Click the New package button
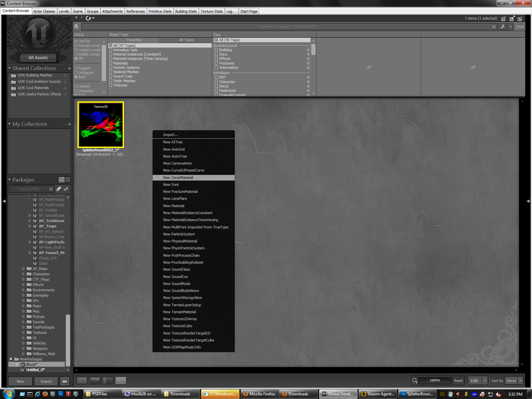The width and height of the screenshot is (532, 399). click(20, 381)
